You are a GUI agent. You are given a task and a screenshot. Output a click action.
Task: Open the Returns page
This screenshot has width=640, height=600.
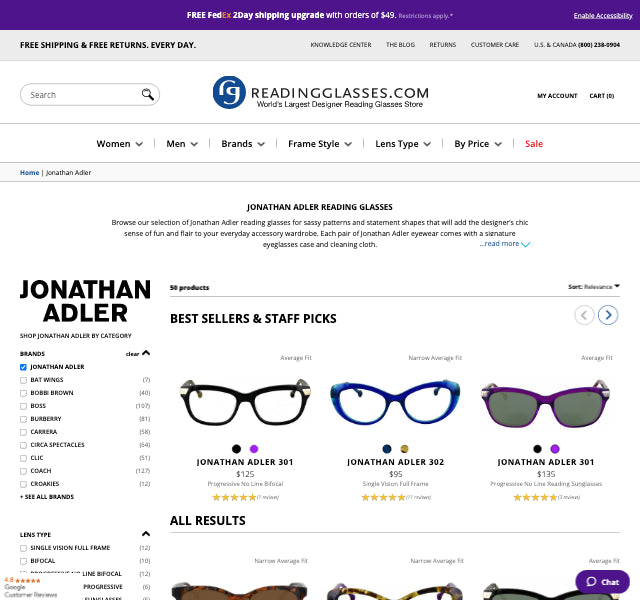(x=442, y=44)
